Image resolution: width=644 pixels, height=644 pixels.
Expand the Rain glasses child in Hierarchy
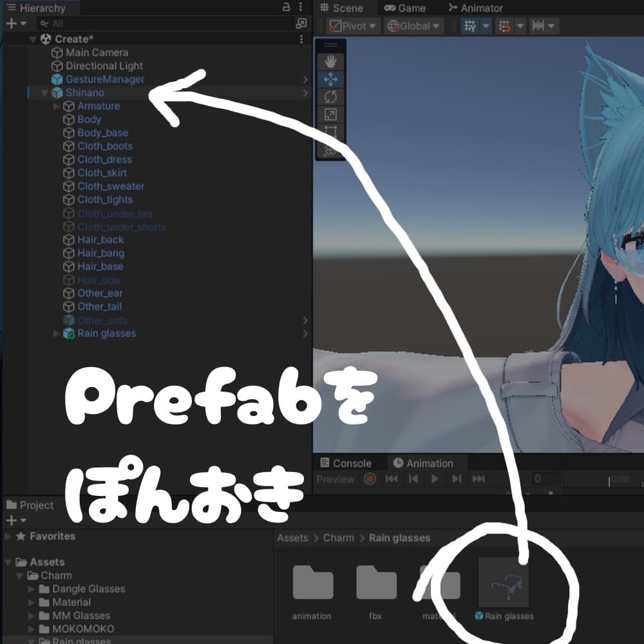click(x=55, y=333)
